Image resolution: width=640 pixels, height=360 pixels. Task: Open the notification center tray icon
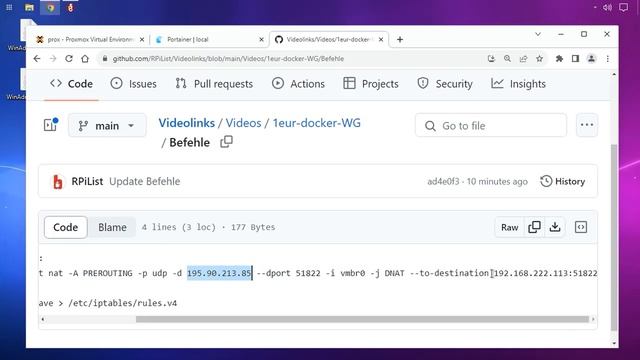pyautogui.click(x=623, y=7)
